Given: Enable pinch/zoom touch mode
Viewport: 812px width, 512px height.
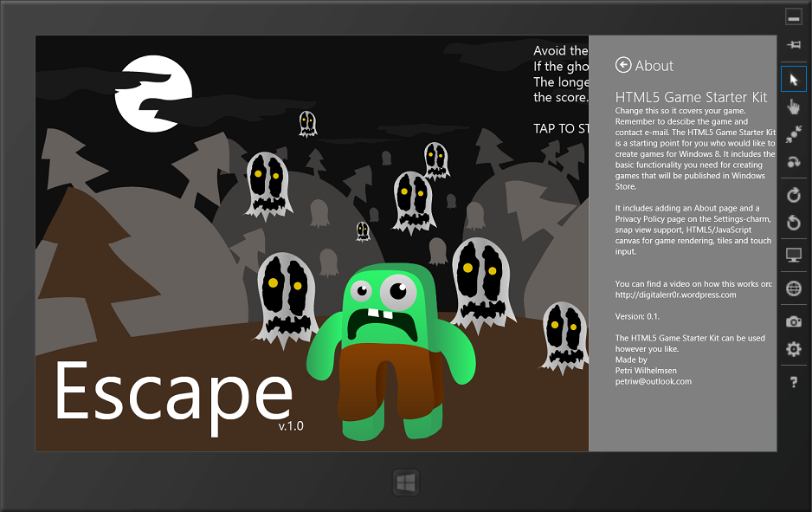Looking at the screenshot, I should click(793, 134).
